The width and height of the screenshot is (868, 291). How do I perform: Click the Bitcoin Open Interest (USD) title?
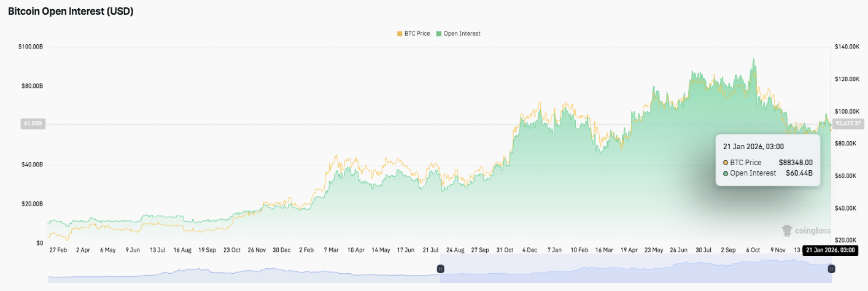(x=71, y=11)
